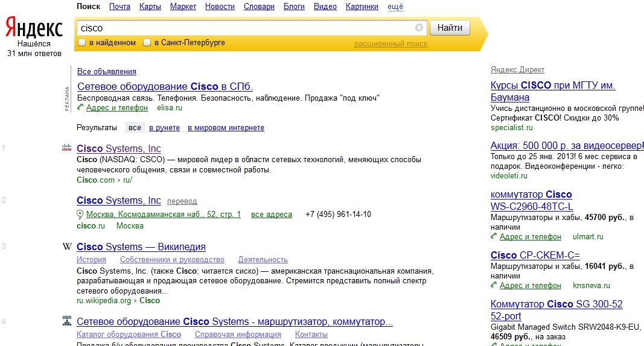Filter results 'в мировом интернете'

pyautogui.click(x=226, y=128)
